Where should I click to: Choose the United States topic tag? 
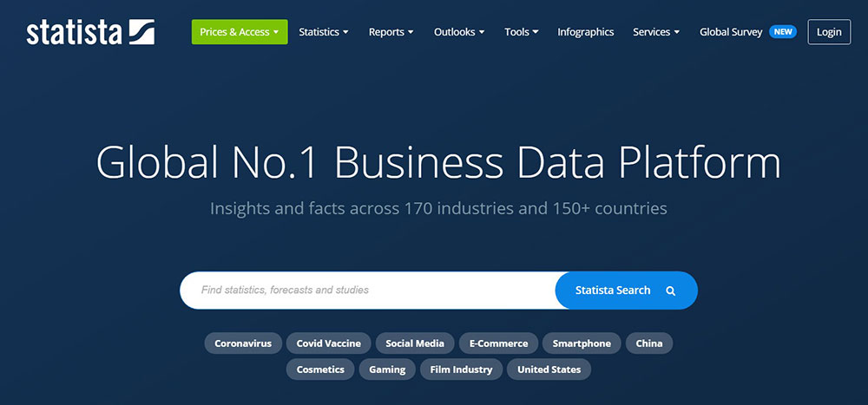point(549,369)
